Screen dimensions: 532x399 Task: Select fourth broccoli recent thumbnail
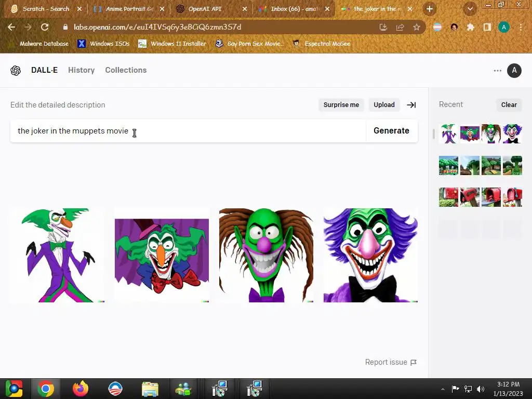512,166
